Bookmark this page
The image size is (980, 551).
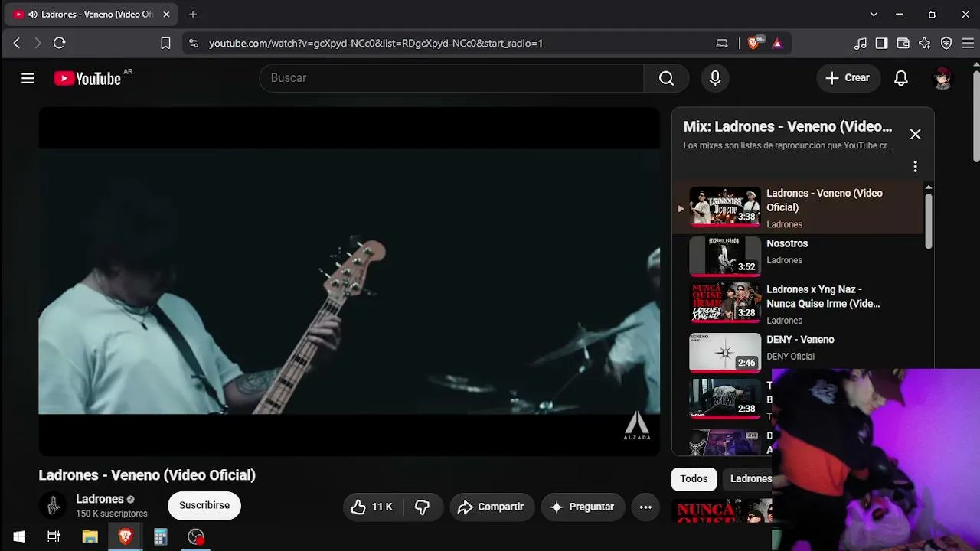tap(165, 43)
